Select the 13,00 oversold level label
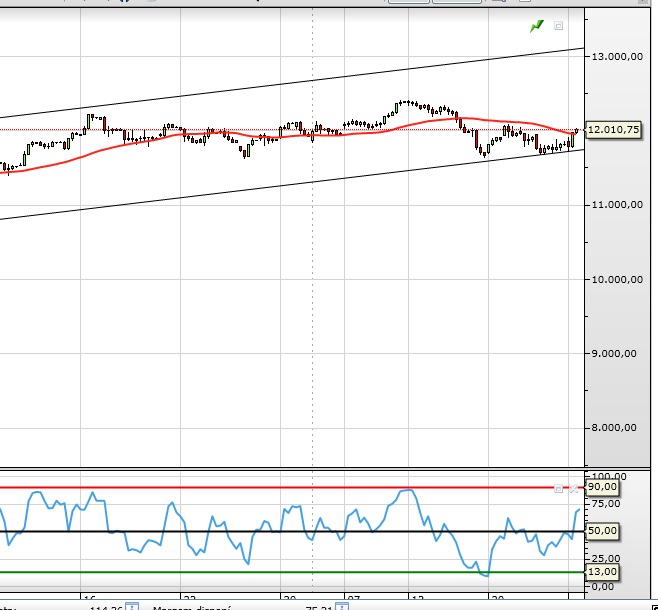658x610 pixels. 602,572
